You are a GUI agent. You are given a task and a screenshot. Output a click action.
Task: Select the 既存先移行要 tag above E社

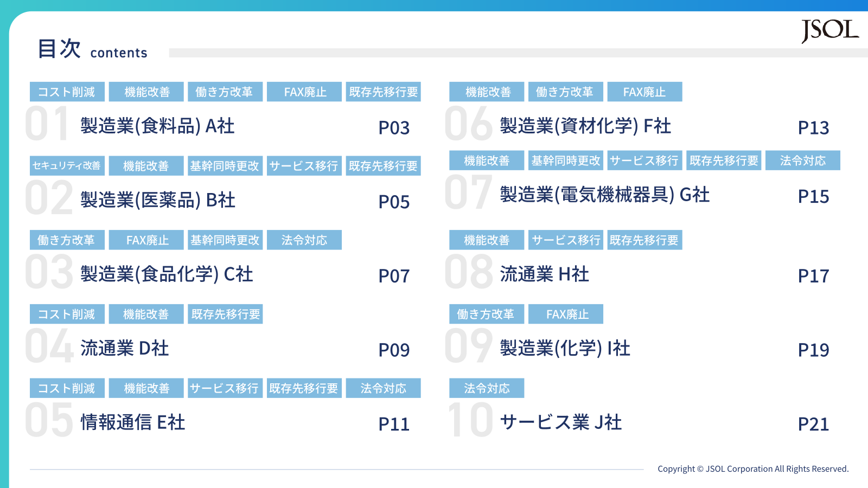point(304,388)
